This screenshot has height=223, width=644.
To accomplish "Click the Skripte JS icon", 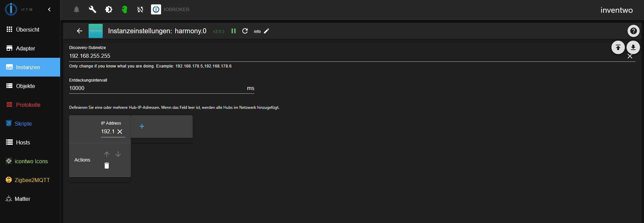I will click(9, 123).
